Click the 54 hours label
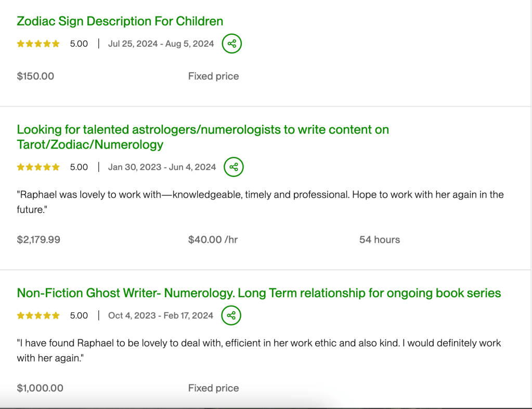 click(x=380, y=240)
